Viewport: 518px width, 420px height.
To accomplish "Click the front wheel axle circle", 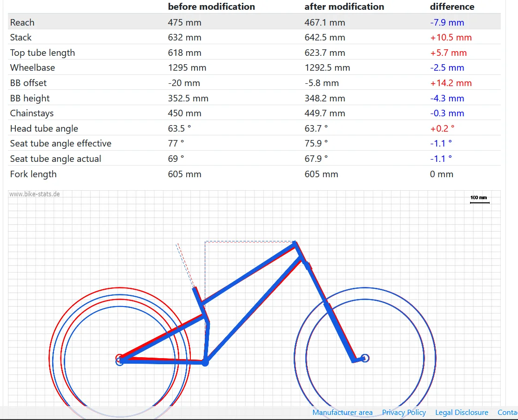I will click(365, 358).
